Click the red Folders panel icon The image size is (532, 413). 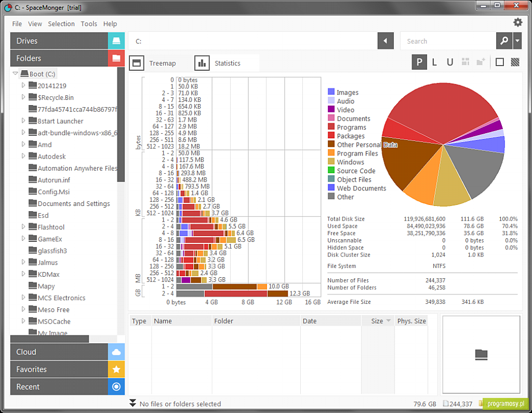(x=116, y=58)
